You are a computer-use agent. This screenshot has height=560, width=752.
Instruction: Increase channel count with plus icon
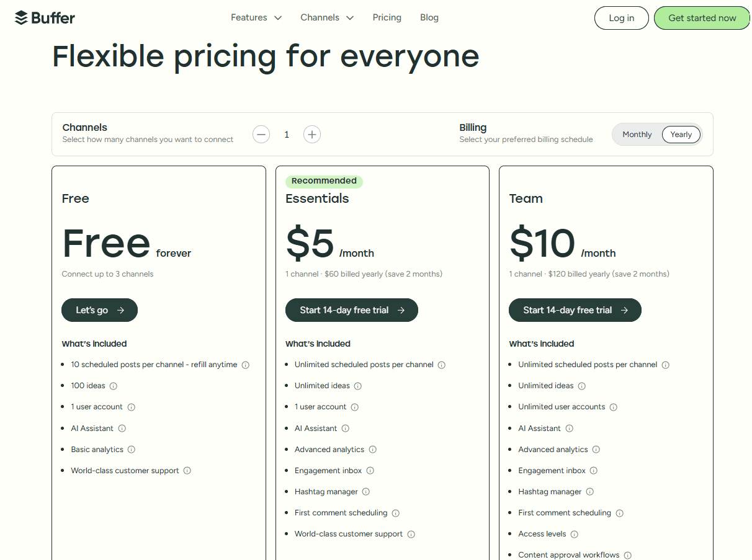pyautogui.click(x=312, y=134)
